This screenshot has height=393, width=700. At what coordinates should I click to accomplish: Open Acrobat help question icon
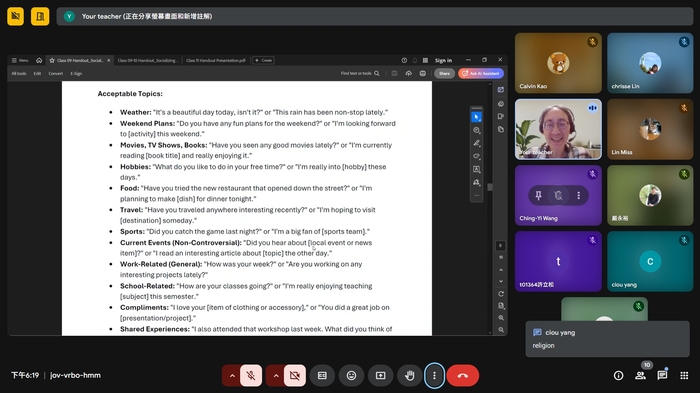[x=404, y=60]
